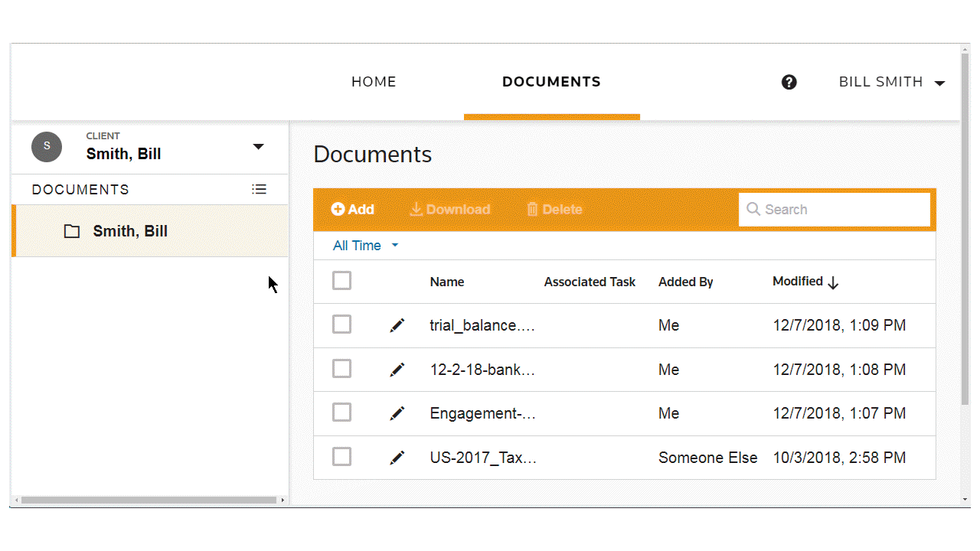Expand the CLIENT selector for Smith, Bill
980x551 pixels.
259,145
